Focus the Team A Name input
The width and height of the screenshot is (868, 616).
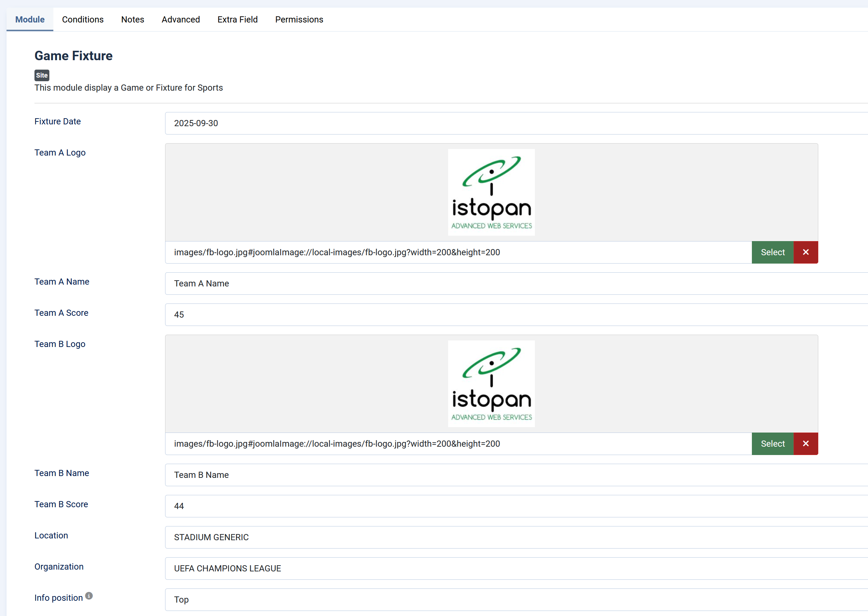[x=516, y=283]
